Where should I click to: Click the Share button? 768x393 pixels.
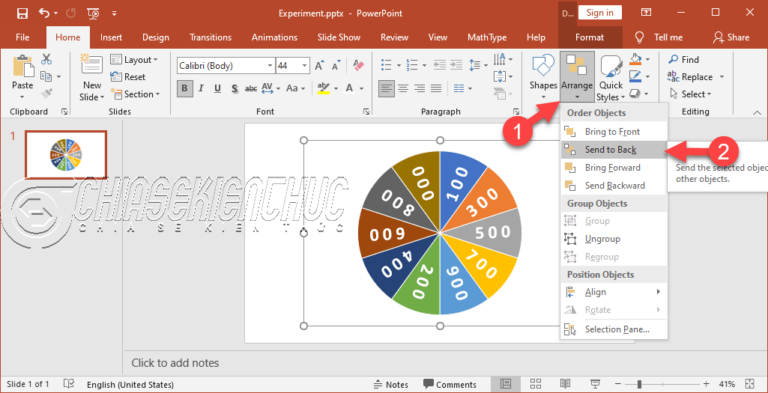(x=731, y=37)
